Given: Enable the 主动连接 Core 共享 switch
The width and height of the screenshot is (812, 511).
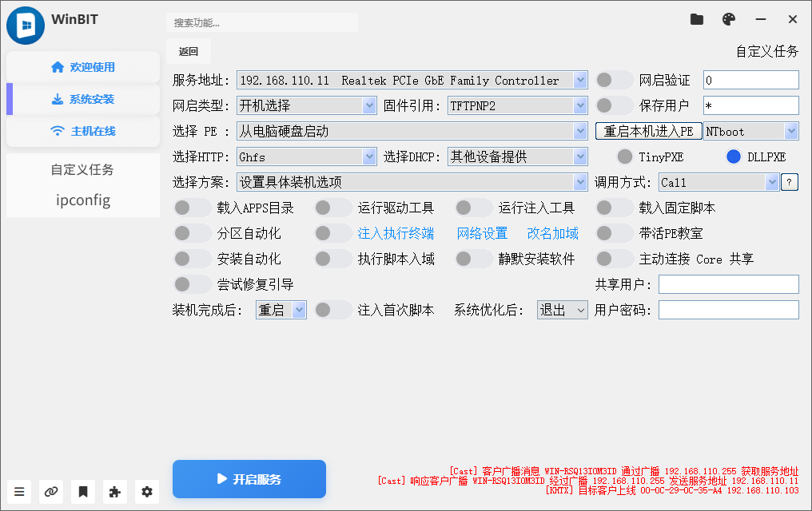Looking at the screenshot, I should 614,259.
